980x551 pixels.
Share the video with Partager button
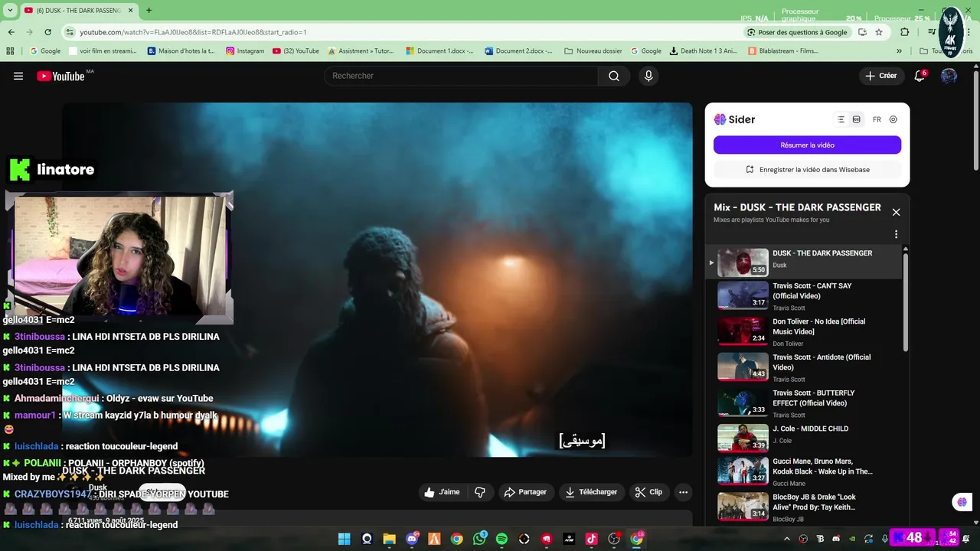click(525, 492)
